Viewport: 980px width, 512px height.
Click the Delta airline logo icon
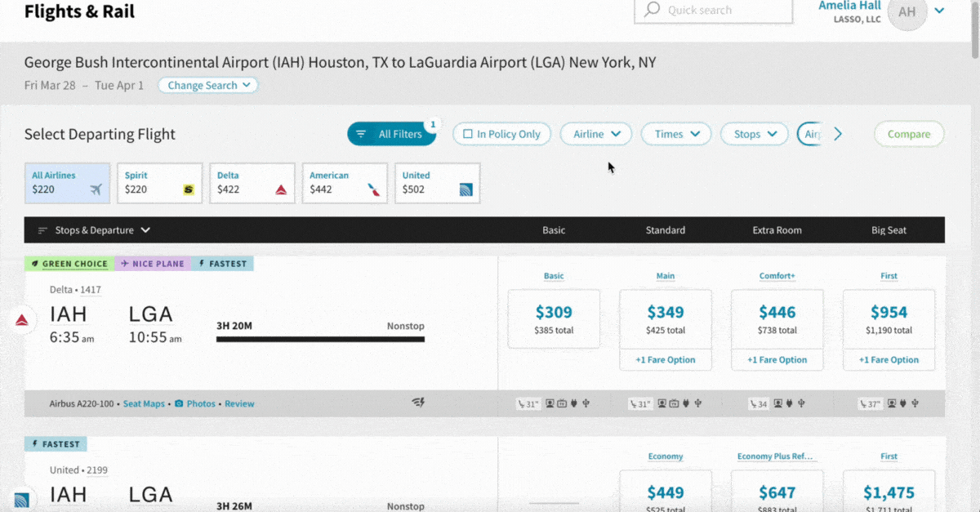23,319
